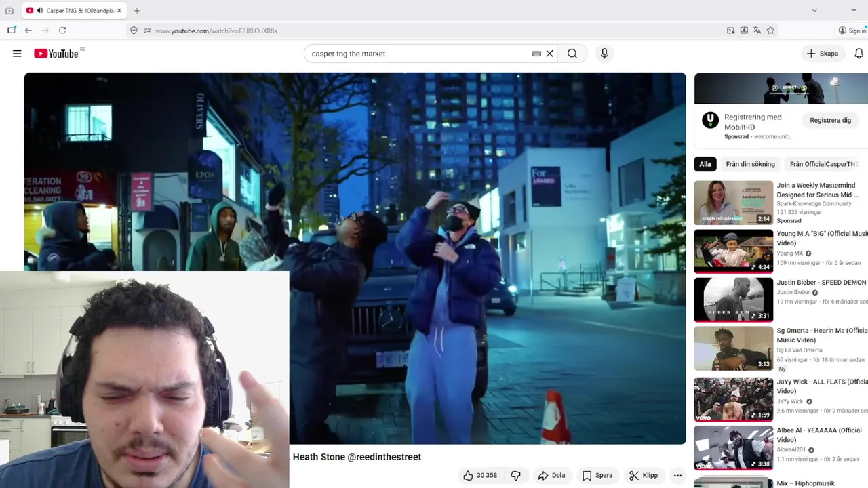The image size is (868, 488).
Task: Clear the search query with X
Action: coord(550,54)
